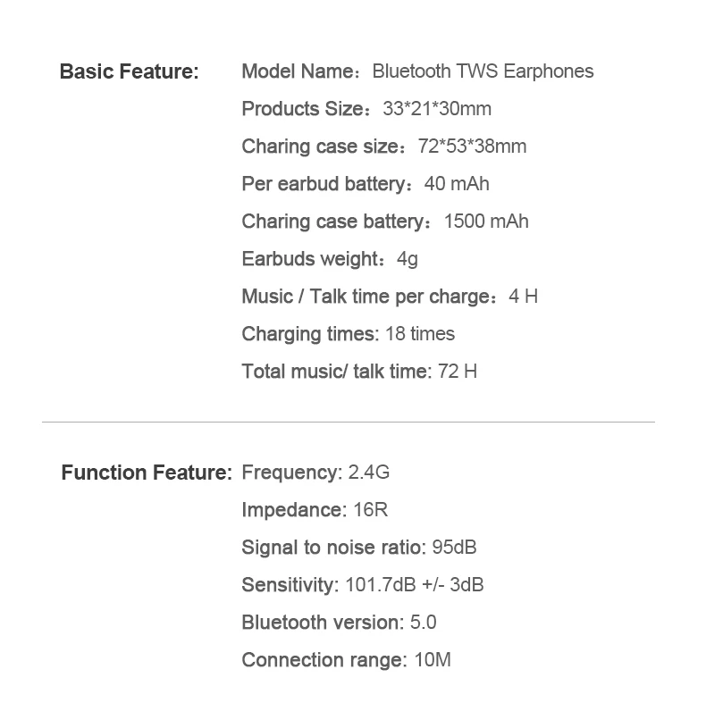
Task: Select the Sensitivity 101.7dB +/- 3dB text
Action: point(363,585)
